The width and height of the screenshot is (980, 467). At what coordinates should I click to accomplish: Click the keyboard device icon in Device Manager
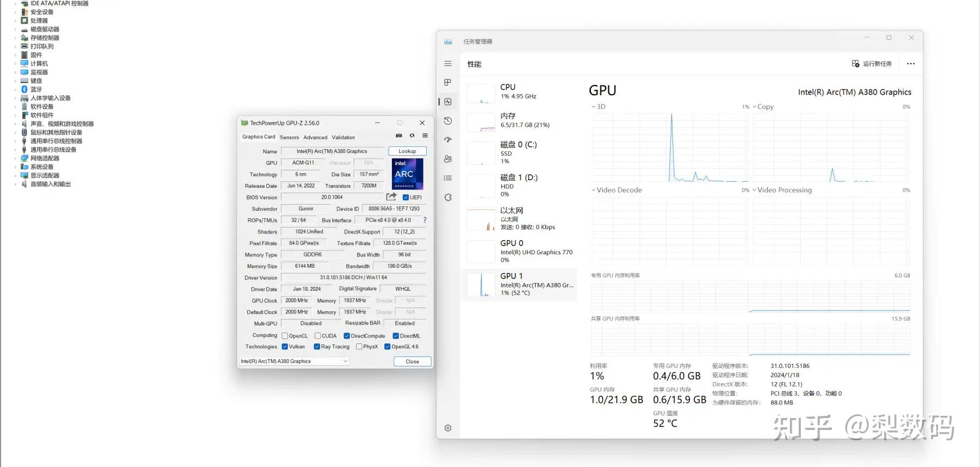point(24,81)
